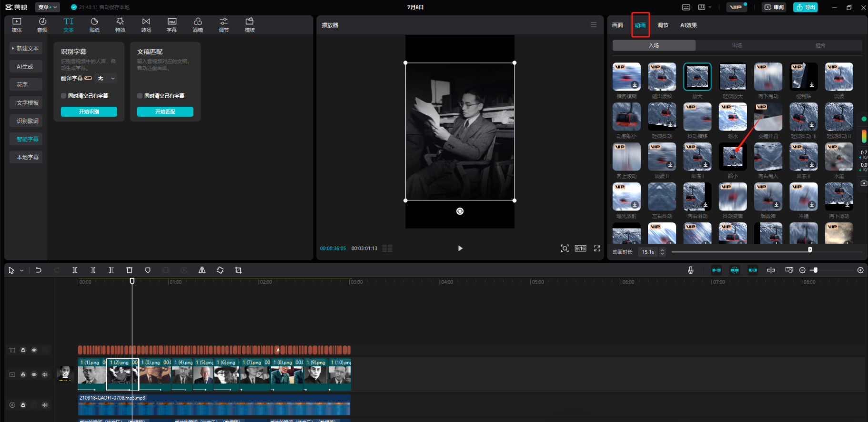The image size is (868, 422).
Task: Open the 翻译字幕 language dropdown
Action: 107,78
